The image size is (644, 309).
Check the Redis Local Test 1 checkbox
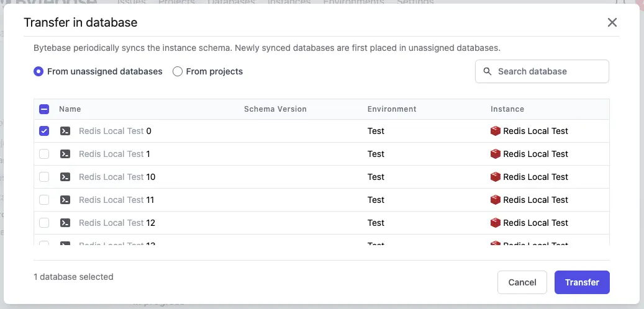pos(44,154)
